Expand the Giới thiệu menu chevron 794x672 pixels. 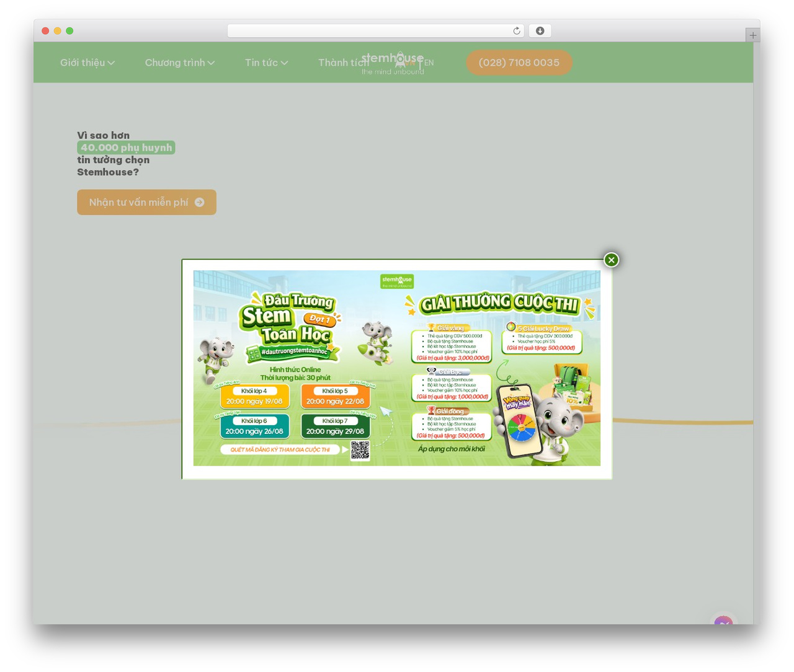tap(111, 63)
